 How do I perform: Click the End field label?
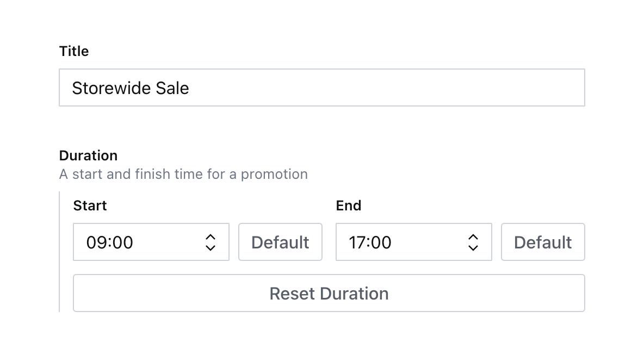tap(349, 205)
